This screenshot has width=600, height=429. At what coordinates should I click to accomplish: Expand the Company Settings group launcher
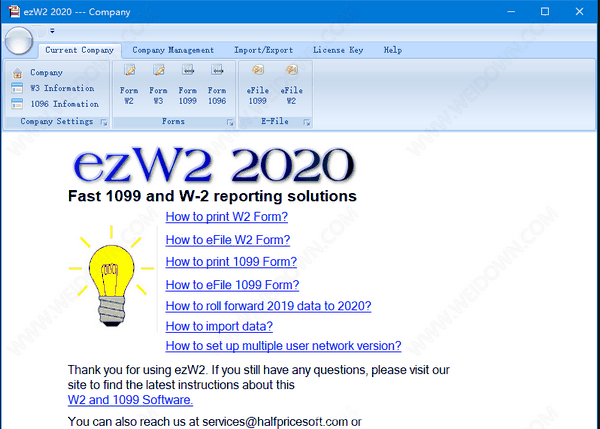click(x=104, y=122)
